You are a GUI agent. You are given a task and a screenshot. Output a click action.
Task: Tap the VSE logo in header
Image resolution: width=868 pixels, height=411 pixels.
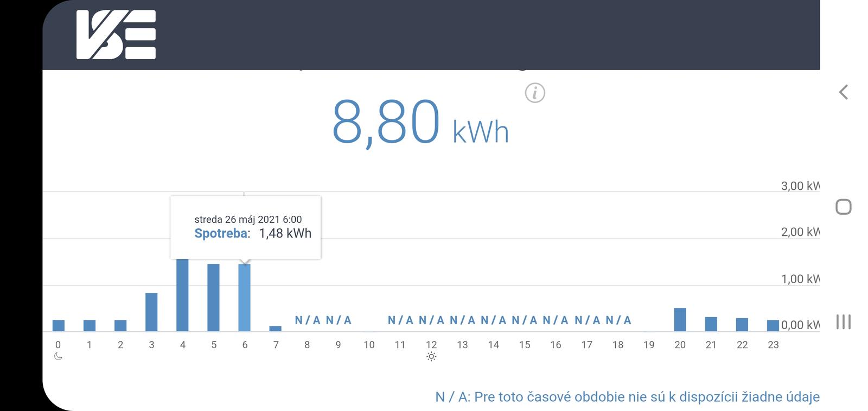point(116,35)
